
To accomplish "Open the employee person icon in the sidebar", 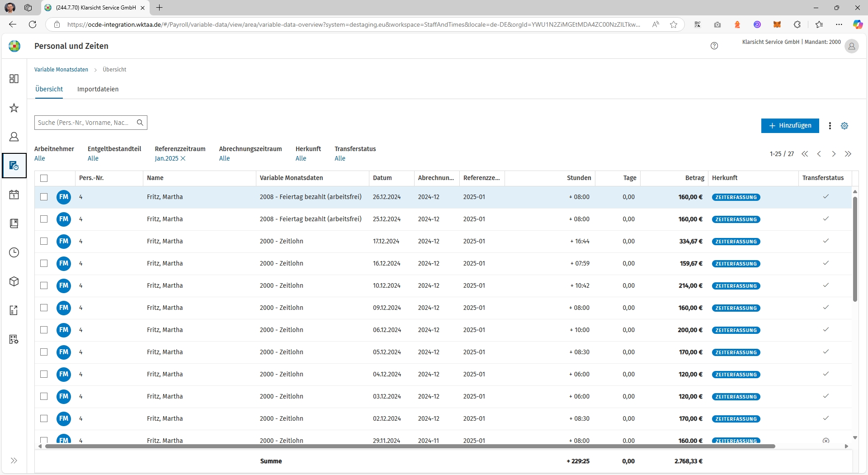I will click(14, 137).
